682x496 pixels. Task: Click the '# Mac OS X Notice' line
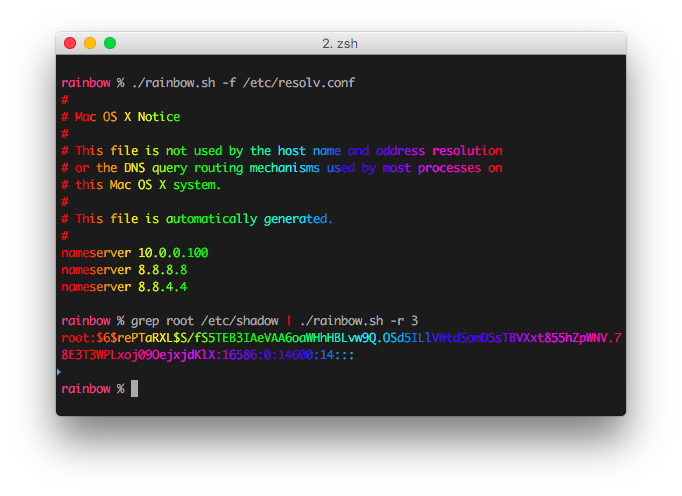(120, 117)
